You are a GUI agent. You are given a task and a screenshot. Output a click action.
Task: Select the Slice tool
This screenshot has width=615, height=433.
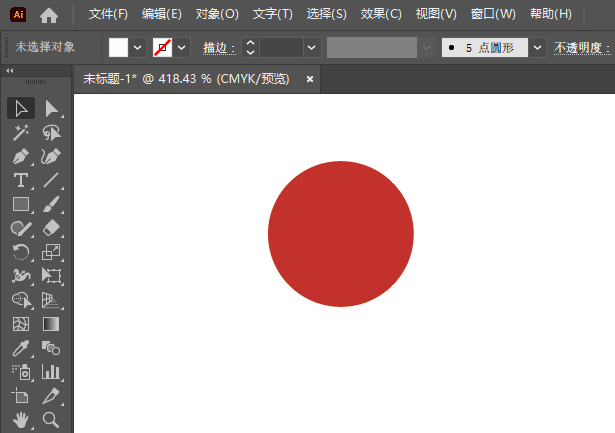click(51, 396)
